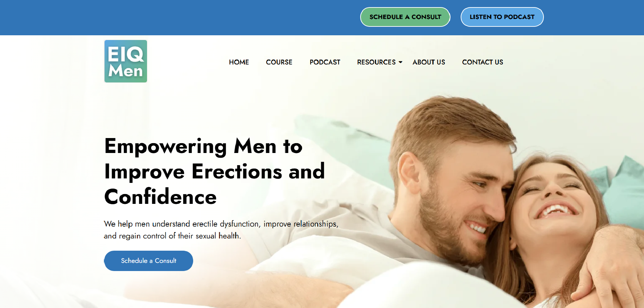The image size is (644, 308).
Task: Click the Empowering Men to headline line
Action: coord(203,147)
